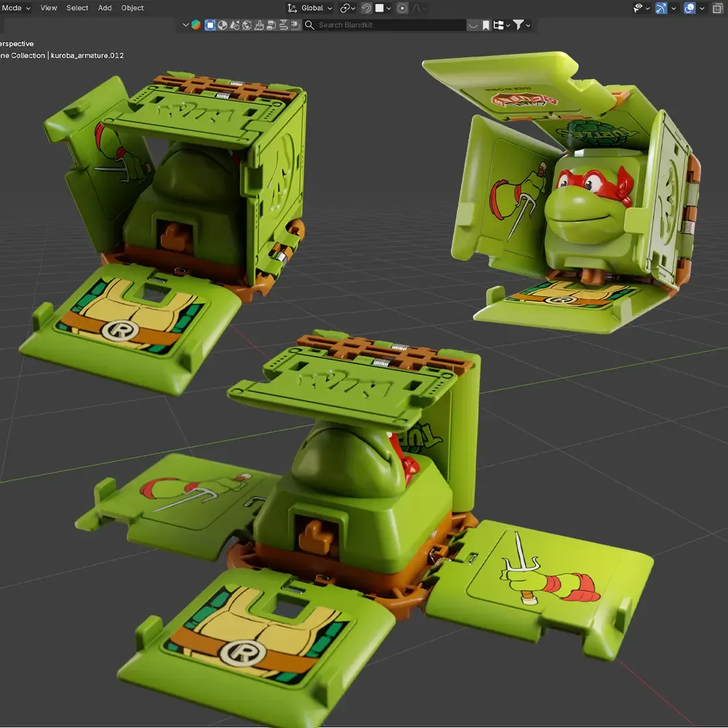This screenshot has height=728, width=728.
Task: Expand the overlays options dropdown arrow
Action: (702, 8)
